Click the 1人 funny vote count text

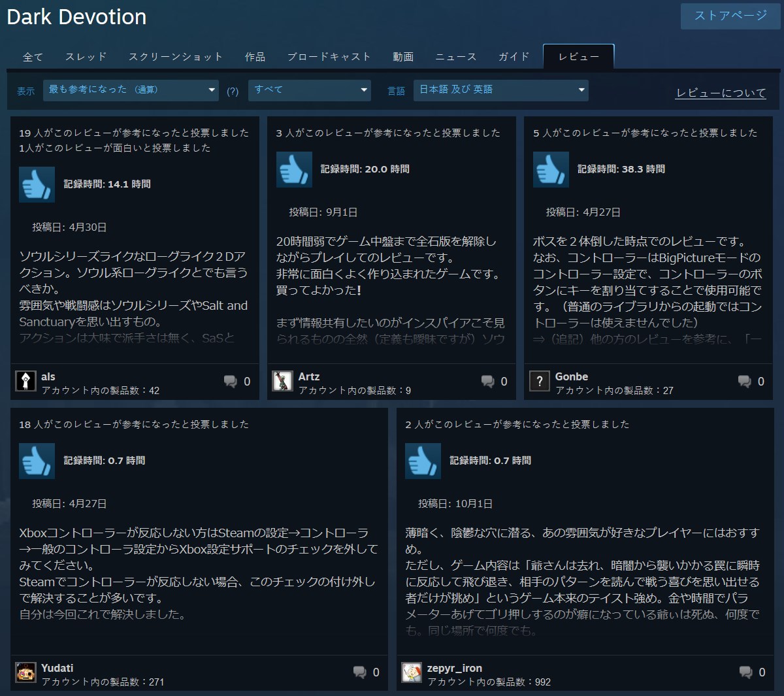115,148
